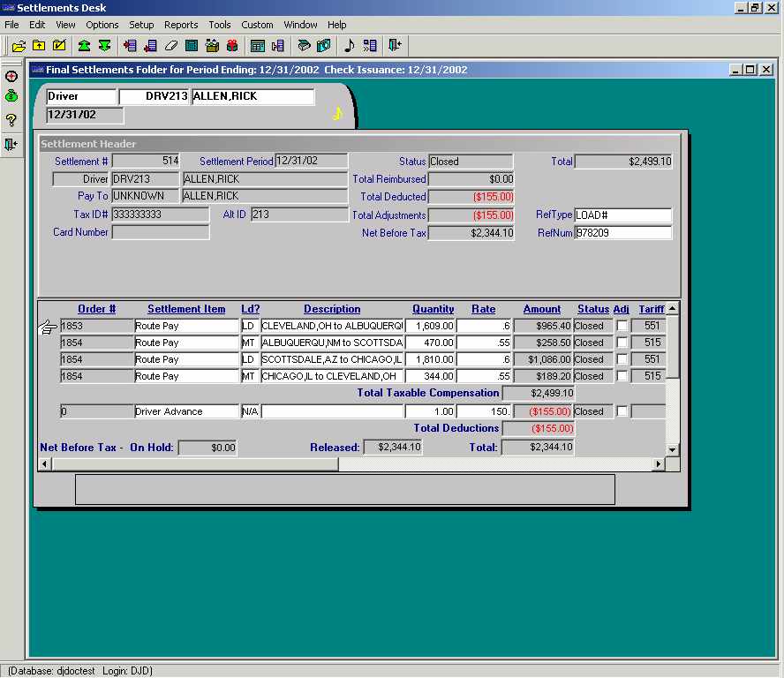Image resolution: width=784 pixels, height=678 pixels.
Task: Click the open folder toolbar icon
Action: pos(19,45)
